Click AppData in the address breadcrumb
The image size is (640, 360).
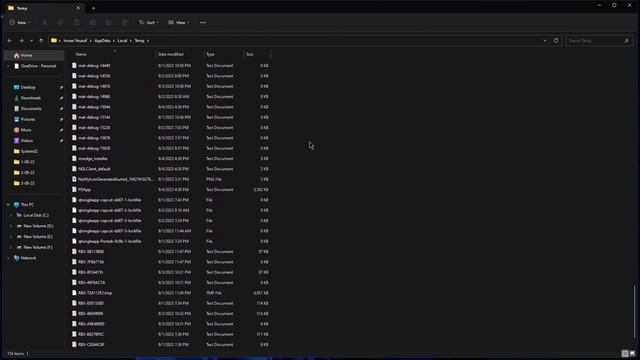pyautogui.click(x=102, y=41)
